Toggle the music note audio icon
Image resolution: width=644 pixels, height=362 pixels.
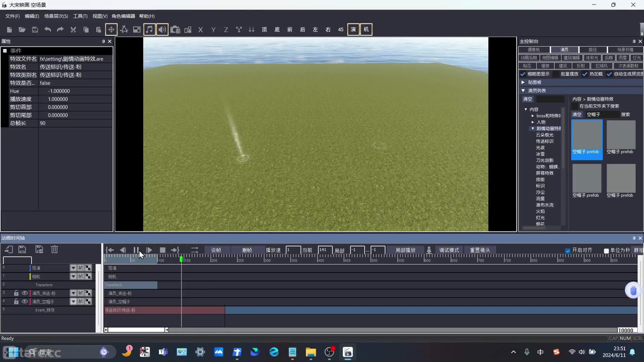(149, 29)
